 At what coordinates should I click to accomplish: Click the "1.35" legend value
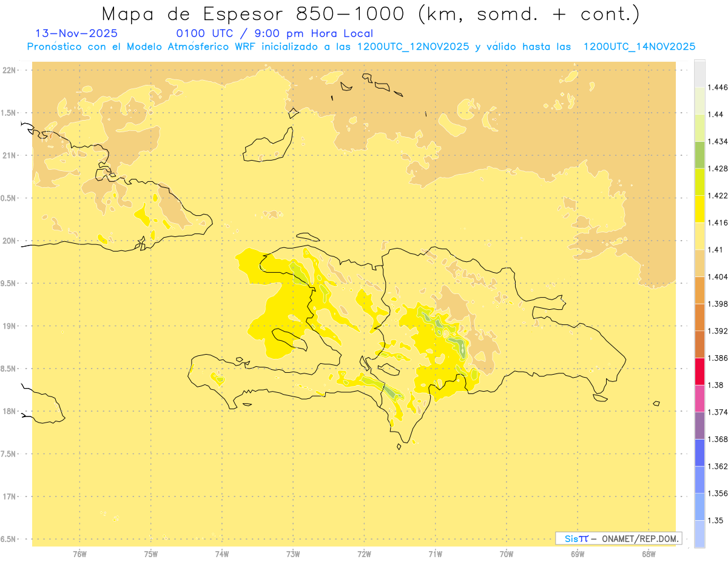point(716,520)
